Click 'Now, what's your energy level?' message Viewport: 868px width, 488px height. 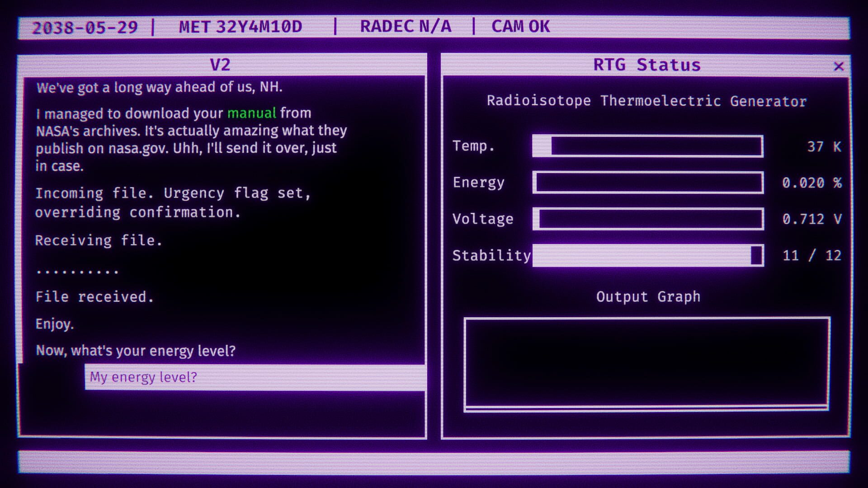(136, 351)
